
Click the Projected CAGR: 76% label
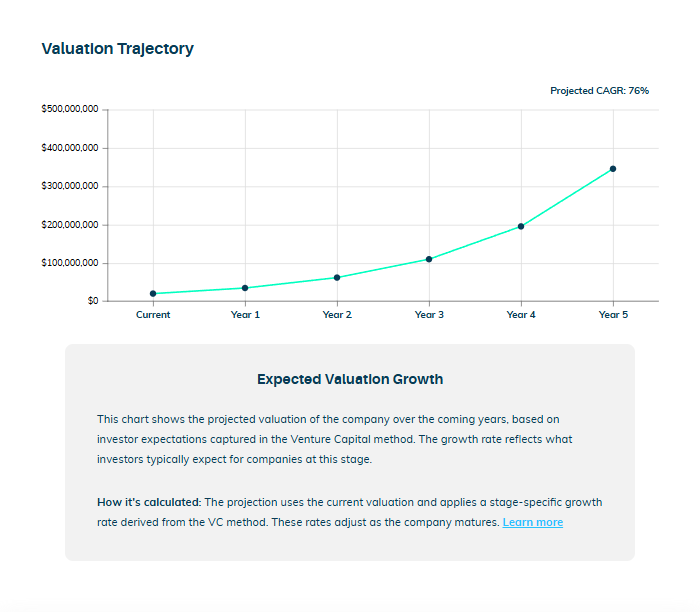point(599,91)
